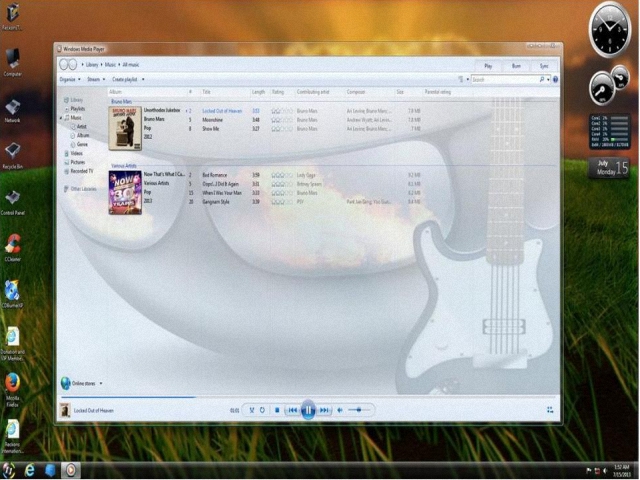Click the Windows Media Player taskbar button
The height and width of the screenshot is (480, 640).
pos(71,470)
